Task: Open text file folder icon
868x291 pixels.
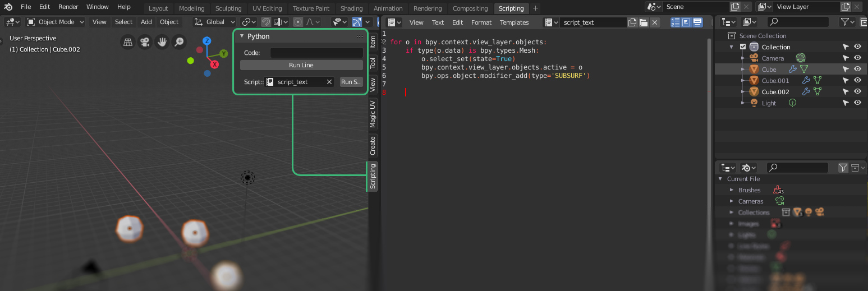Action: (x=644, y=22)
